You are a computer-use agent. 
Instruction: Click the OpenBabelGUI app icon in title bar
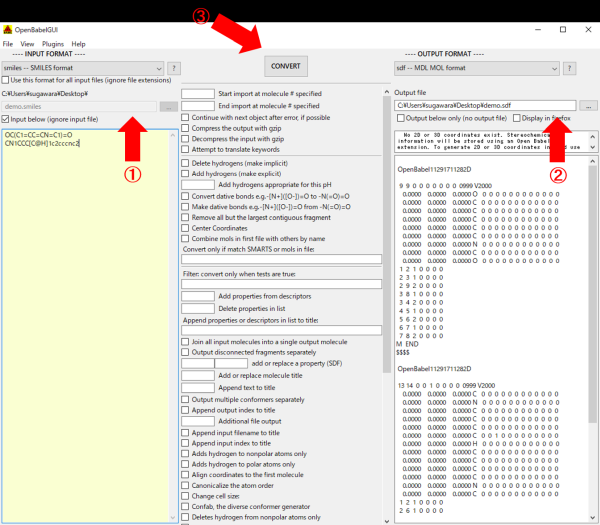(9, 29)
